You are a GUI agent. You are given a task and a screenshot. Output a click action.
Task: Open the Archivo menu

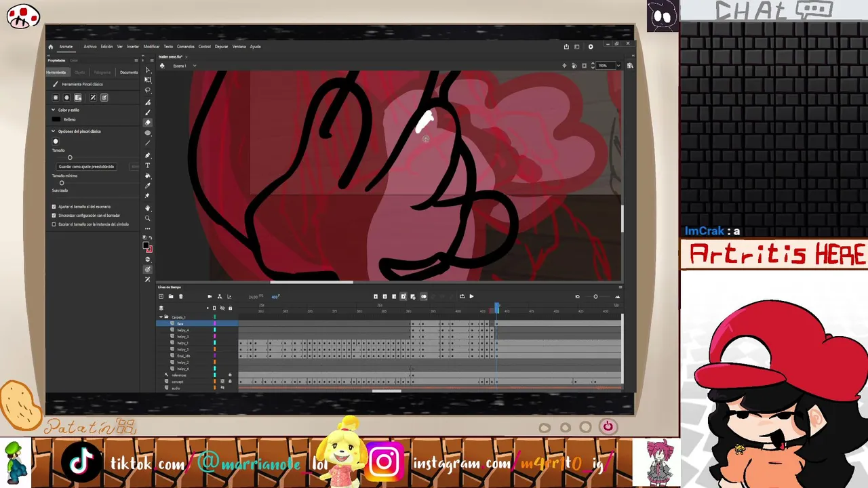(x=90, y=47)
